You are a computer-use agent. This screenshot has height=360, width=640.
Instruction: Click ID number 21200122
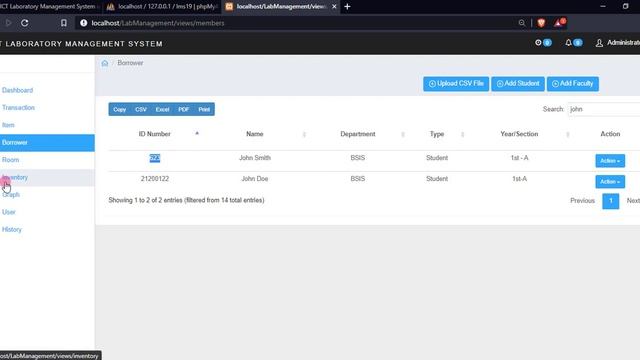tap(155, 179)
